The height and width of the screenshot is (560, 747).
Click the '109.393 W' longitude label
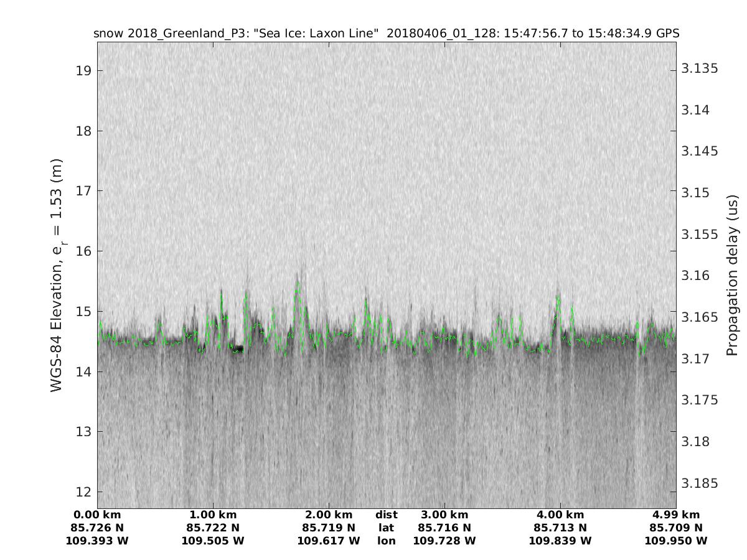[97, 541]
